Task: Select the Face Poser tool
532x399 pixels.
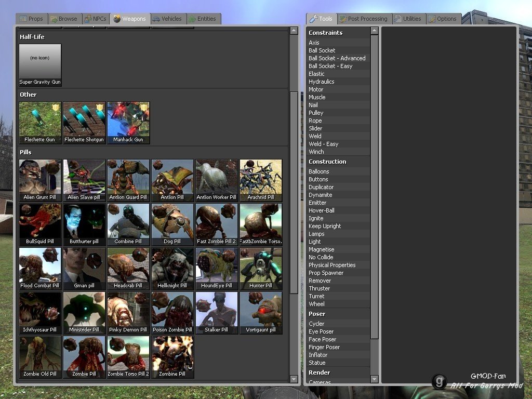Action: pos(322,339)
